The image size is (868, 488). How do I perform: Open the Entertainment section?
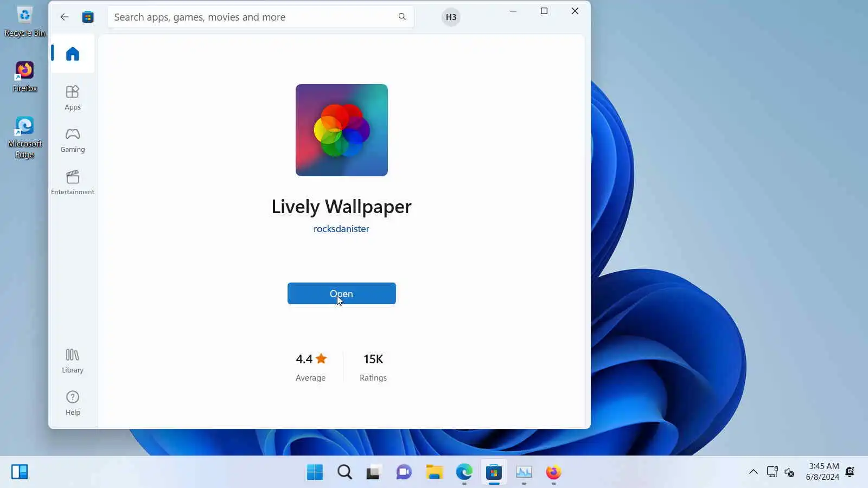click(x=73, y=182)
